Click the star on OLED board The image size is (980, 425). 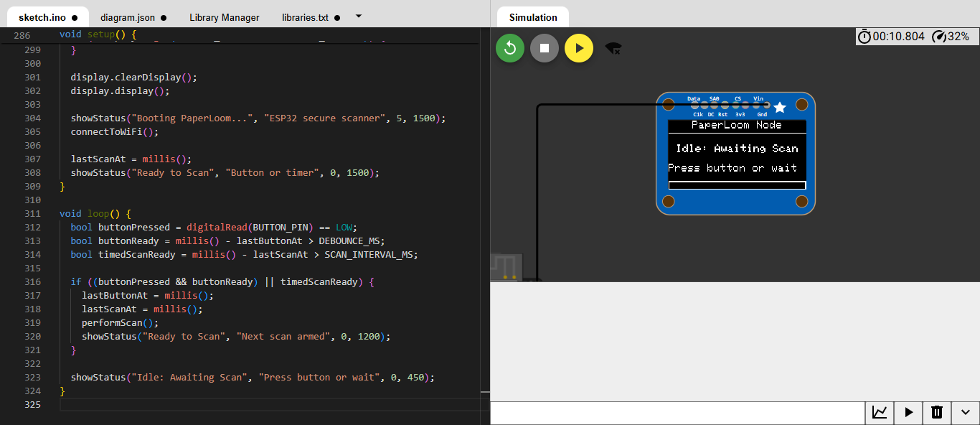(780, 107)
